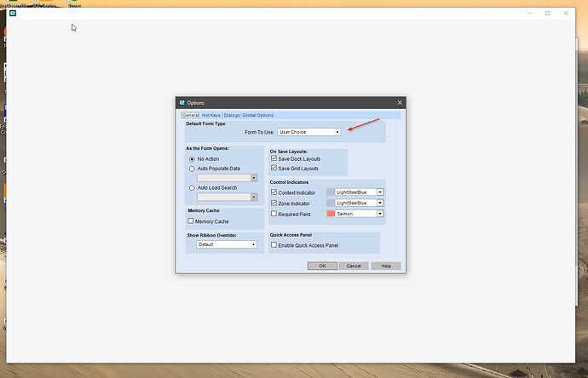Uncheck Save Dock Layouts
The width and height of the screenshot is (588, 378).
click(x=274, y=158)
